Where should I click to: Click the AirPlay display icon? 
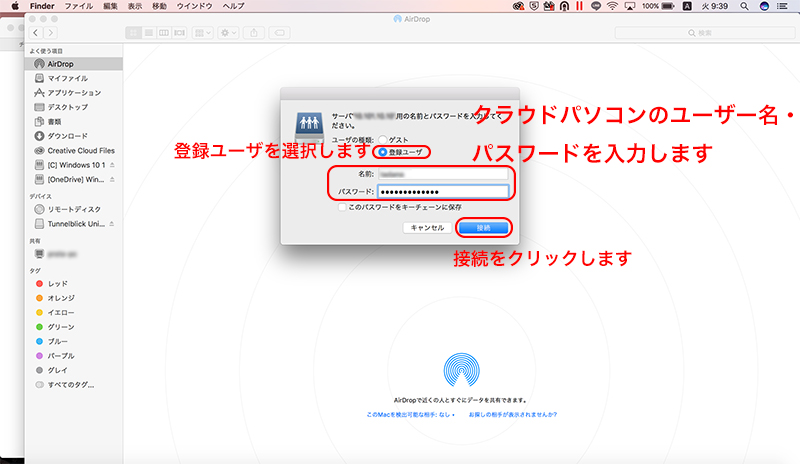tap(630, 6)
